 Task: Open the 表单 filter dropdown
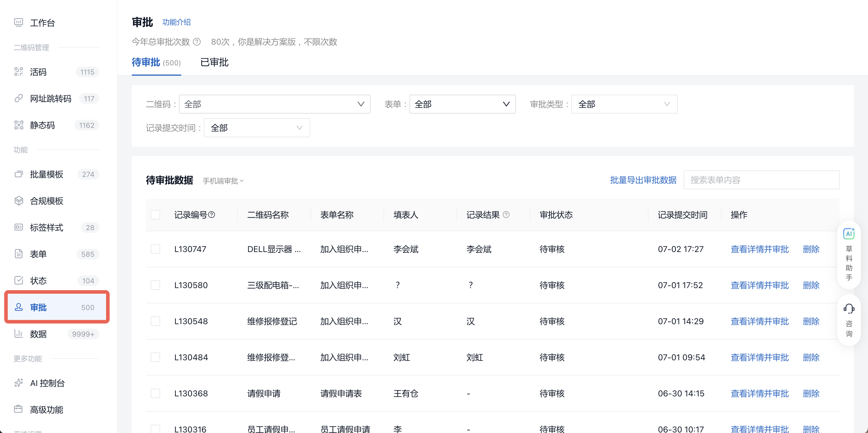[462, 104]
